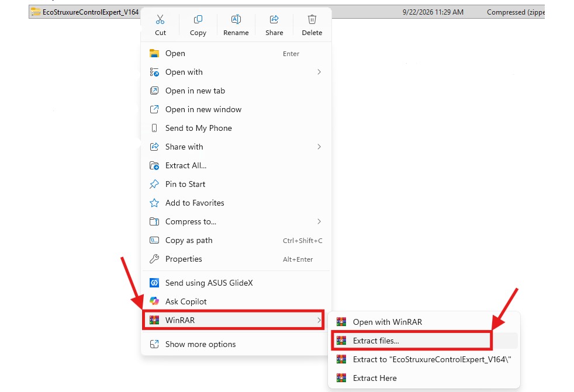Open Properties from the menu
Screen dimensions: 574x392
[x=236, y=259]
